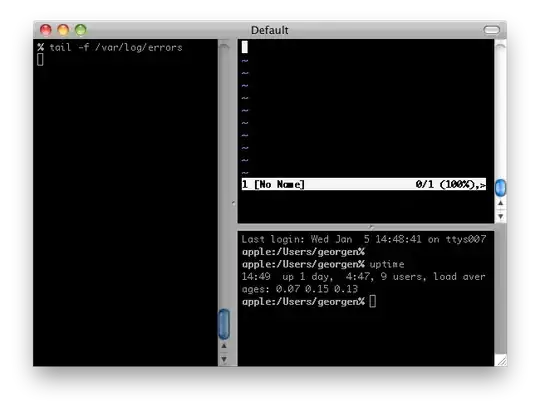Click the vim status line "[No Name]"
This screenshot has height=412, width=540.
(x=279, y=184)
